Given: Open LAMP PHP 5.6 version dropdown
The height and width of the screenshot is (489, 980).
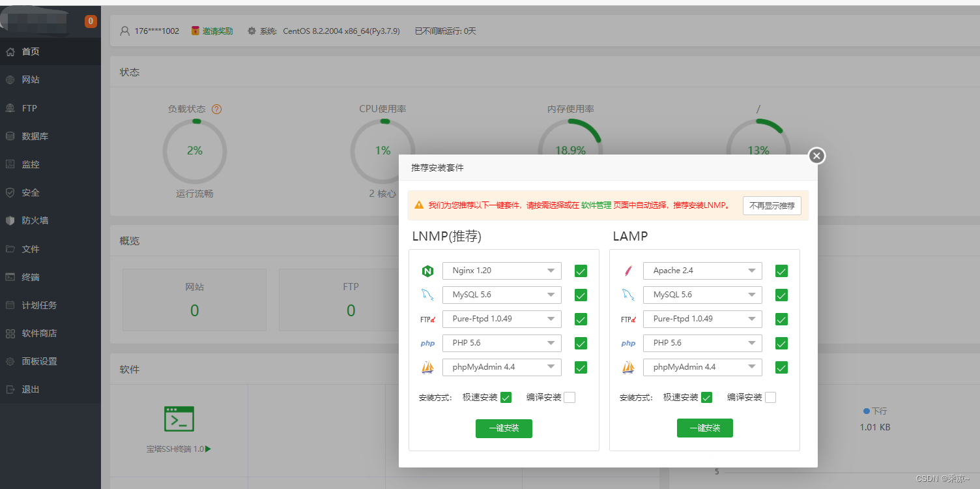Looking at the screenshot, I should point(702,343).
